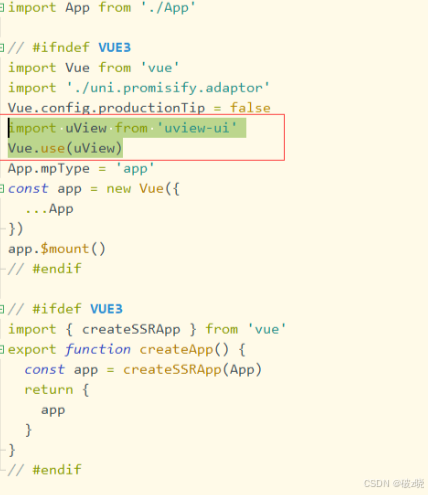This screenshot has height=495, width=428.
Task: Click the App.mpType = 'app' line
Action: point(81,168)
